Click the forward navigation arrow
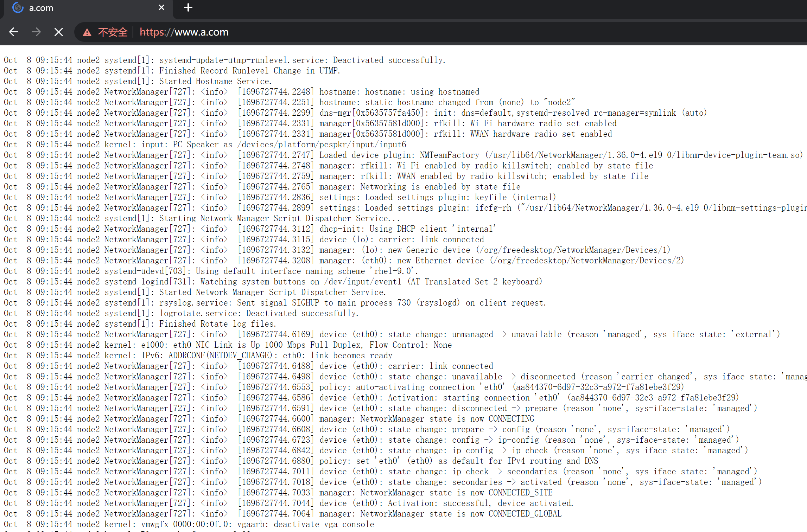Screen dimensions: 807x532 36,32
